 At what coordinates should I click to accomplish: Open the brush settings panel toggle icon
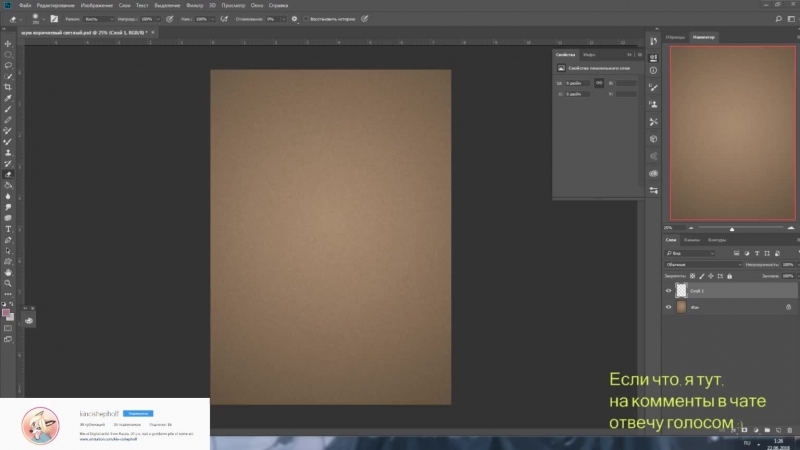[54, 19]
